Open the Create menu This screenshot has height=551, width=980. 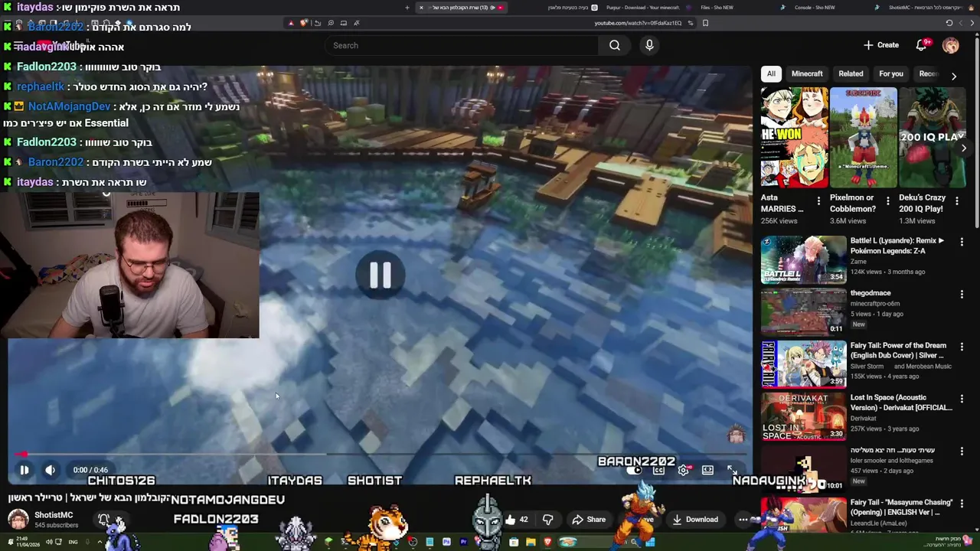coord(881,45)
